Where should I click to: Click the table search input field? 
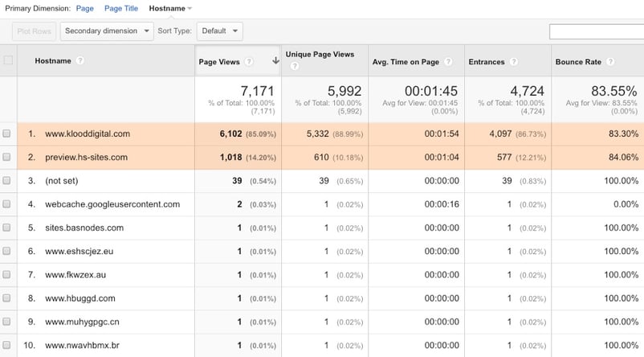point(596,31)
